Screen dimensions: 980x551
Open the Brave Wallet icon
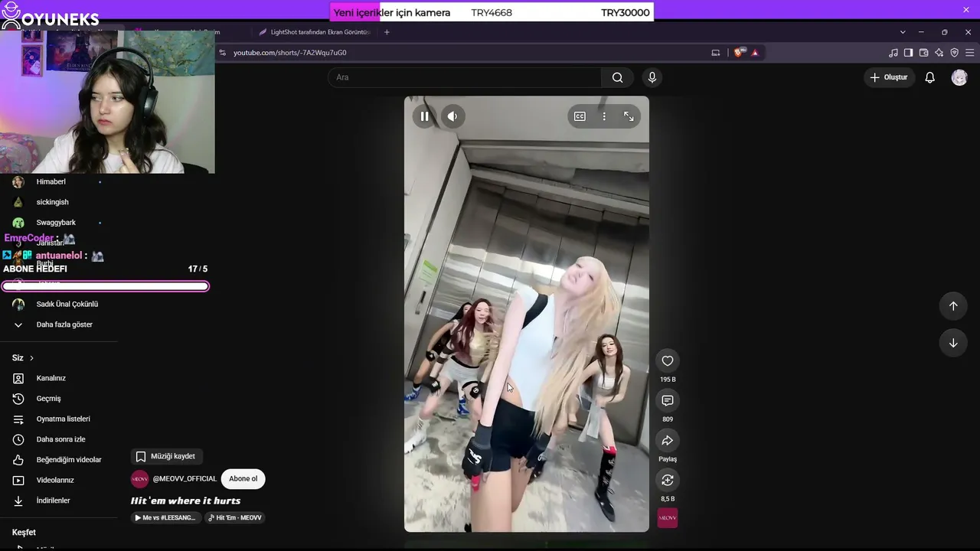pyautogui.click(x=923, y=53)
